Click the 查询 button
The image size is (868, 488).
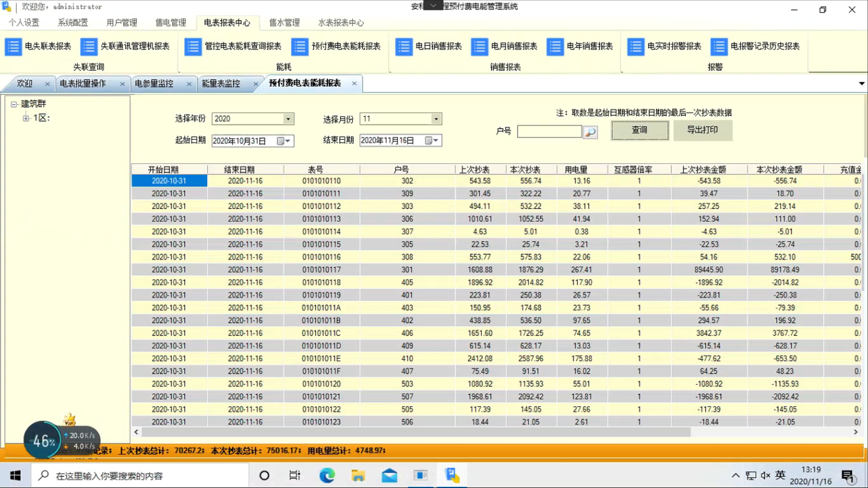[x=639, y=130]
